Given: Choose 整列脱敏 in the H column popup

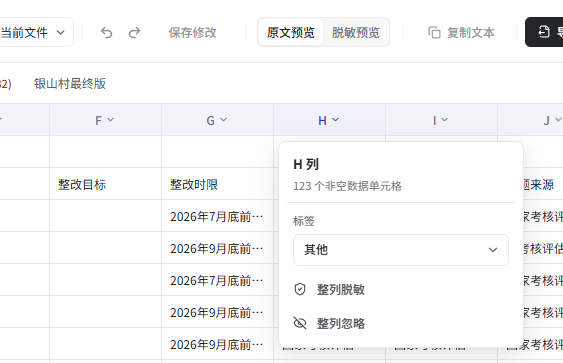Looking at the screenshot, I should click(x=401, y=289).
